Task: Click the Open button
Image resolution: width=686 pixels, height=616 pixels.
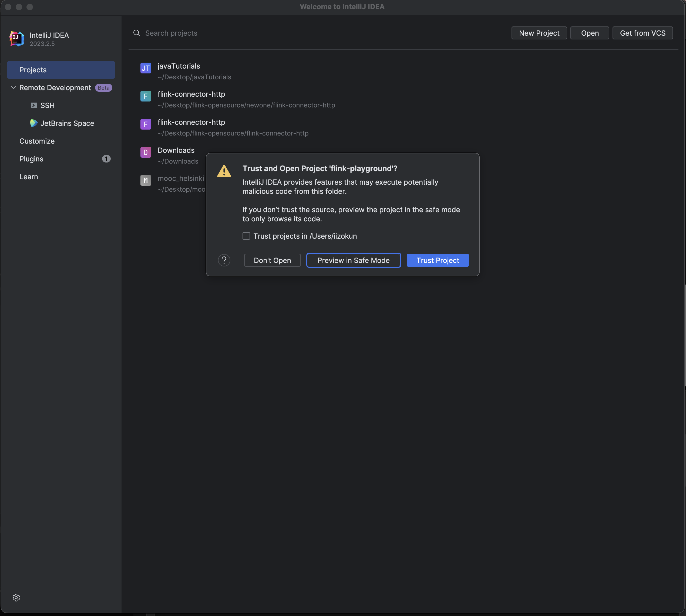Action: point(590,33)
